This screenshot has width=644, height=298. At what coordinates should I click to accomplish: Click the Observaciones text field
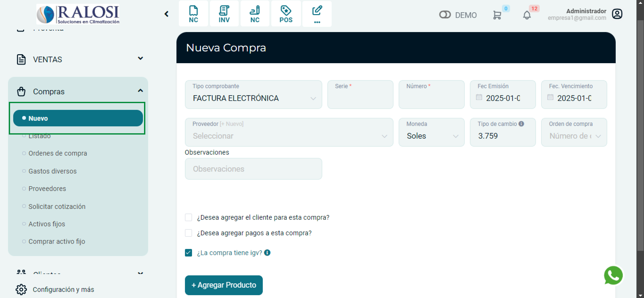pyautogui.click(x=253, y=169)
